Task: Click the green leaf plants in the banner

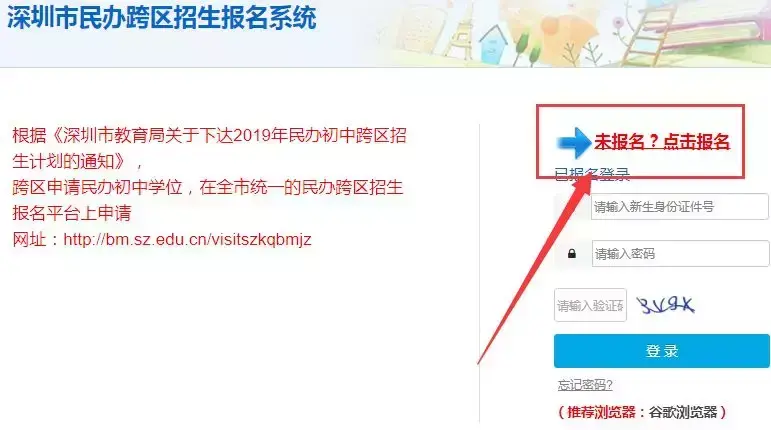Action: point(527,49)
